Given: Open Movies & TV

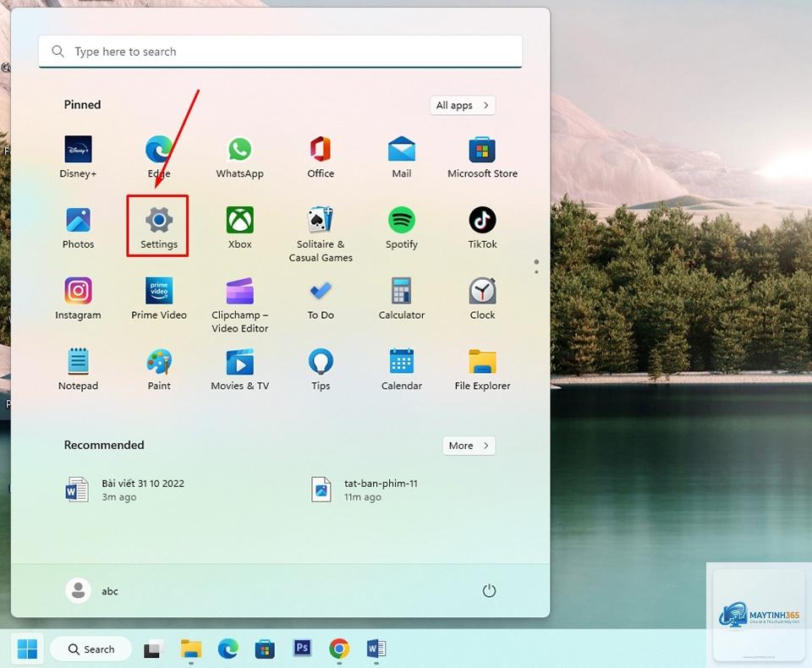Looking at the screenshot, I should tap(239, 370).
